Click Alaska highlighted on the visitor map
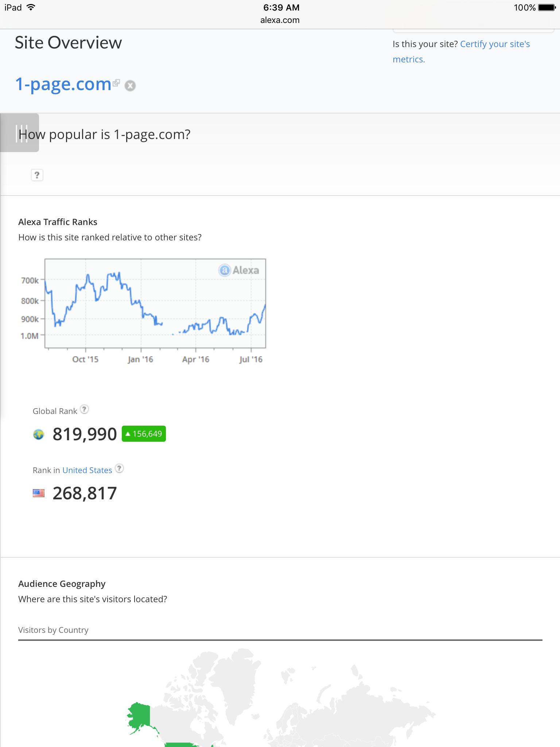Image resolution: width=560 pixels, height=747 pixels. [x=140, y=716]
